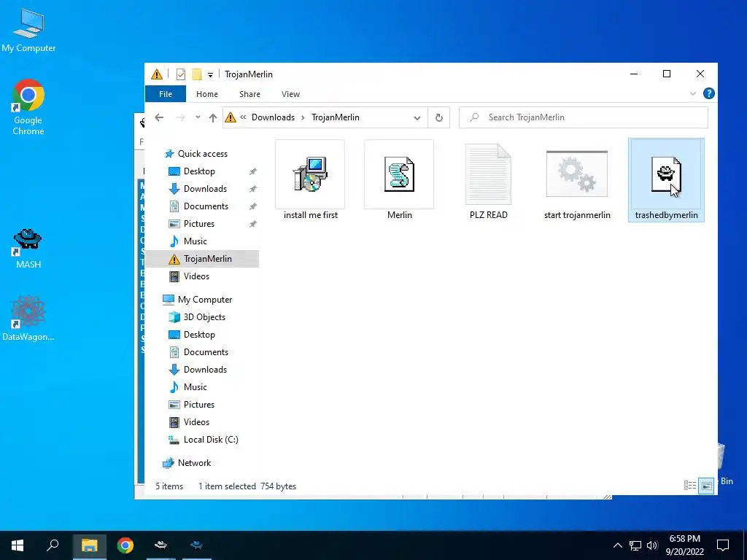
Task: Click Downloads in the address bar
Action: (x=273, y=117)
